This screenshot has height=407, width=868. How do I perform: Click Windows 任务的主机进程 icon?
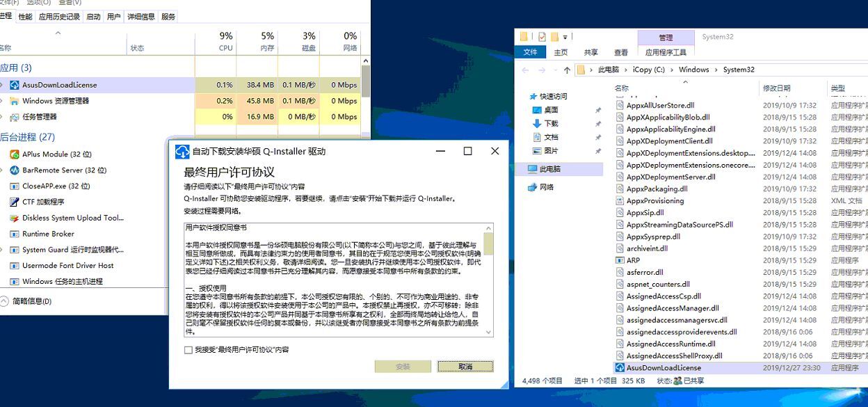(x=15, y=282)
